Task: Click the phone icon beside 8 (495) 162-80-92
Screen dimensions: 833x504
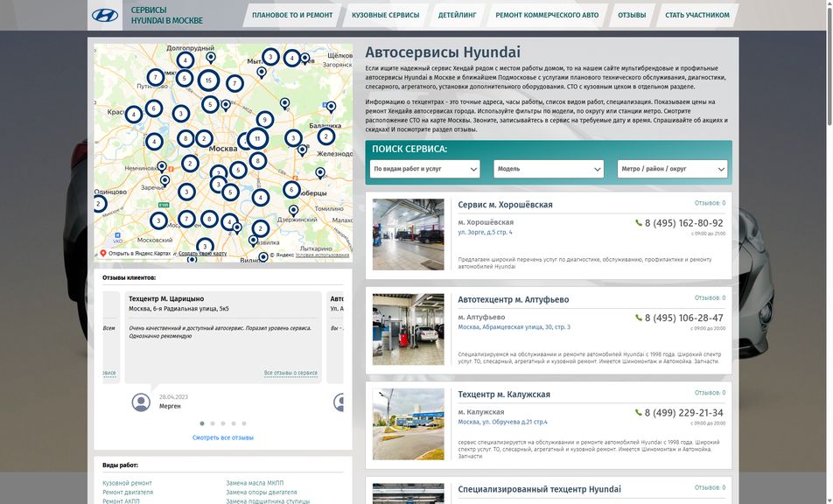Action: click(x=639, y=223)
